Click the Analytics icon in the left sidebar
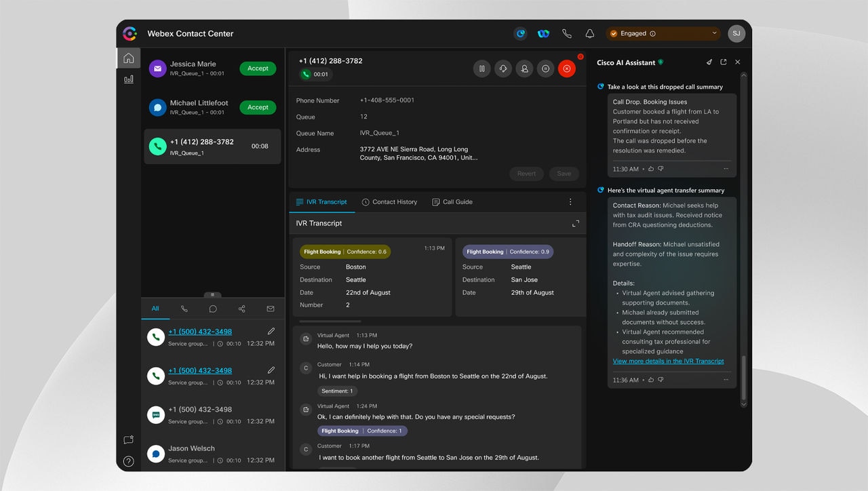This screenshot has width=868, height=491. pyautogui.click(x=129, y=79)
